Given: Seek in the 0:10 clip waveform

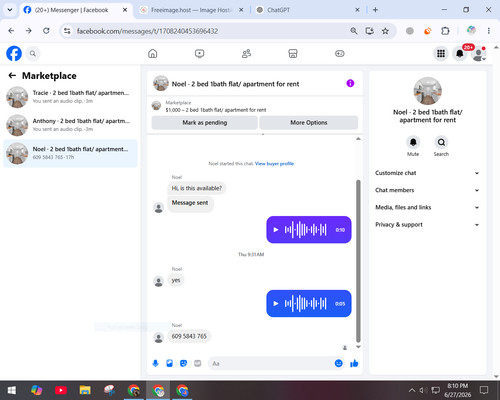Looking at the screenshot, I should coord(305,230).
